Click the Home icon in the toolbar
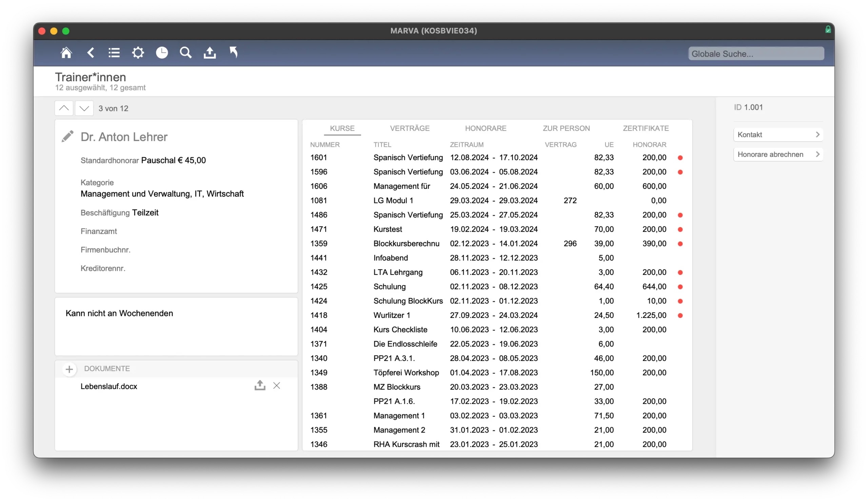This screenshot has height=502, width=868. tap(66, 53)
